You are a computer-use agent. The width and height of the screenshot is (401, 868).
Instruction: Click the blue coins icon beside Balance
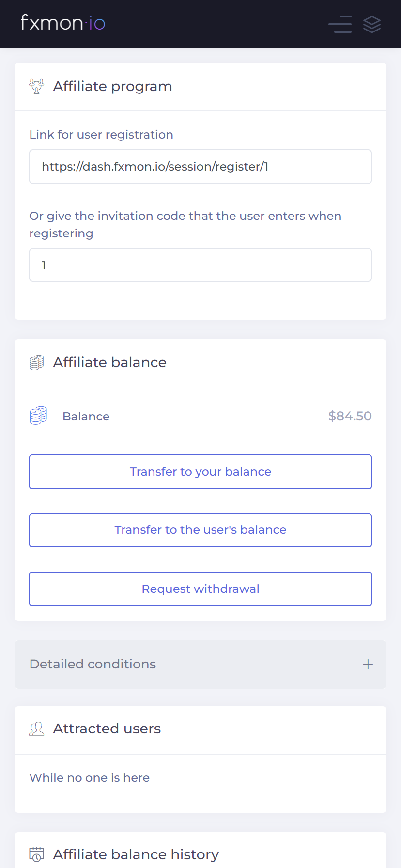[x=38, y=416]
